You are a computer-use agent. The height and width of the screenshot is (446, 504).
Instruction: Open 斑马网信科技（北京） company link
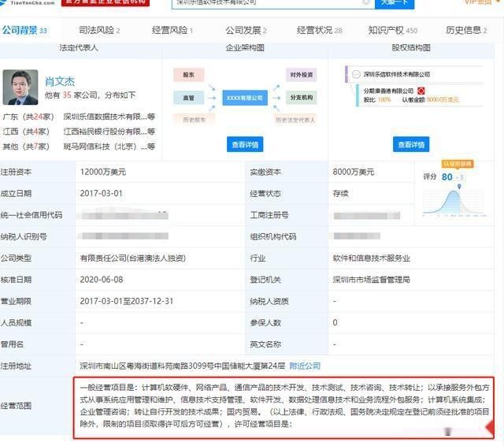[109, 147]
